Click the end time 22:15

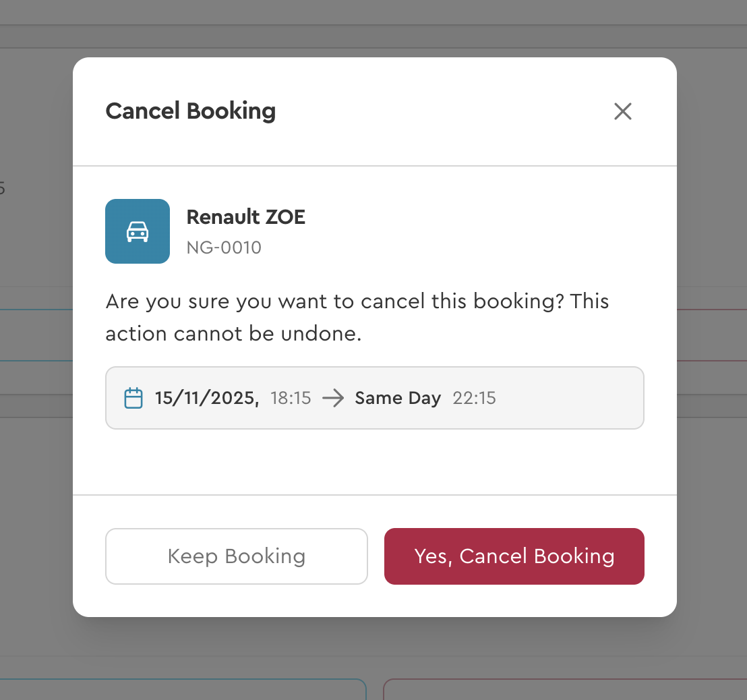click(x=474, y=398)
